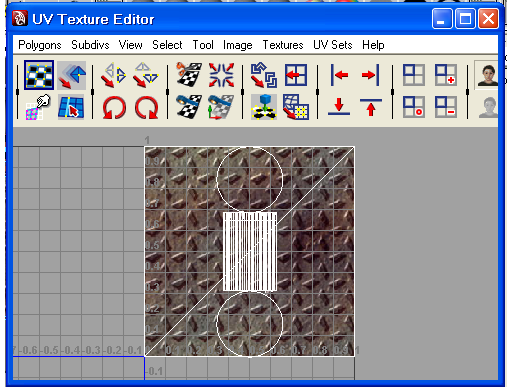The width and height of the screenshot is (512, 387).
Task: Rotate selected UVs counterclockwise
Action: 114,107
